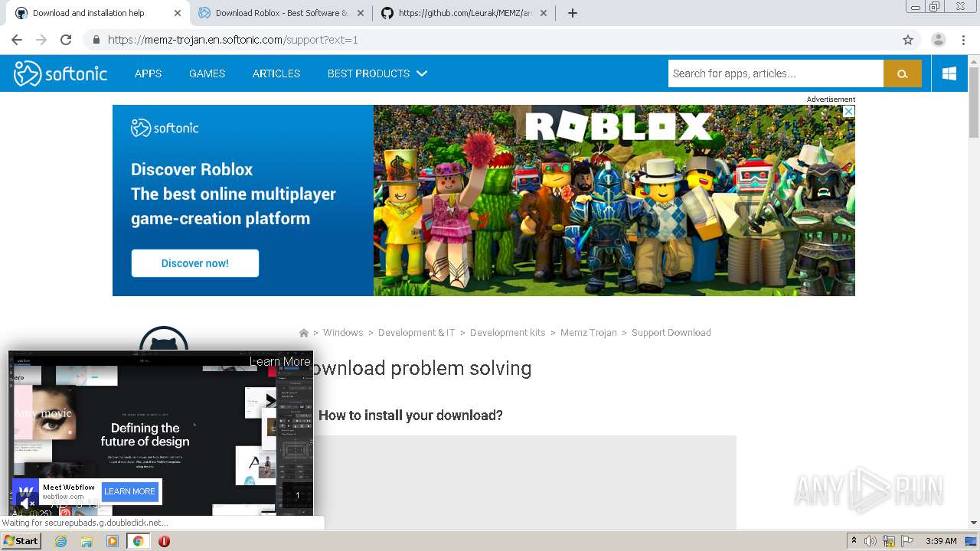This screenshot has height=551, width=980.
Task: Click the Meet Webflow ad text
Action: (69, 487)
